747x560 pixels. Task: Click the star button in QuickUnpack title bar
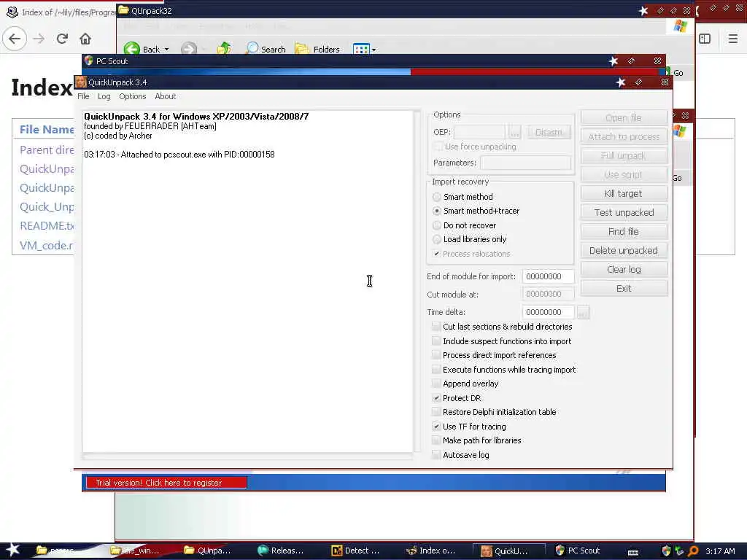620,82
